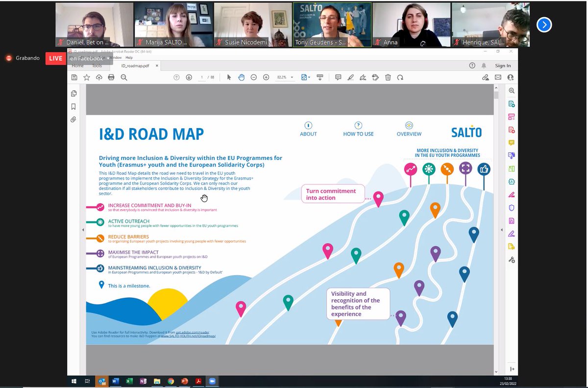Open the notifications bell
Viewport: 588px width, 388px height.
tap(484, 65)
